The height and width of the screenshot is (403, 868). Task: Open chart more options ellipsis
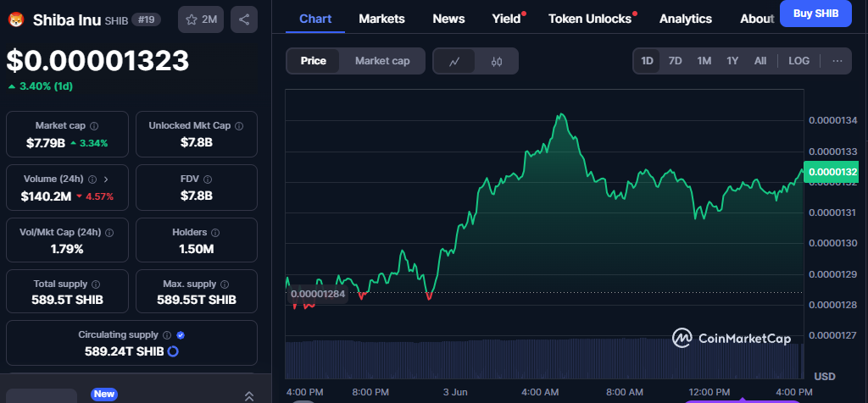[x=837, y=61]
